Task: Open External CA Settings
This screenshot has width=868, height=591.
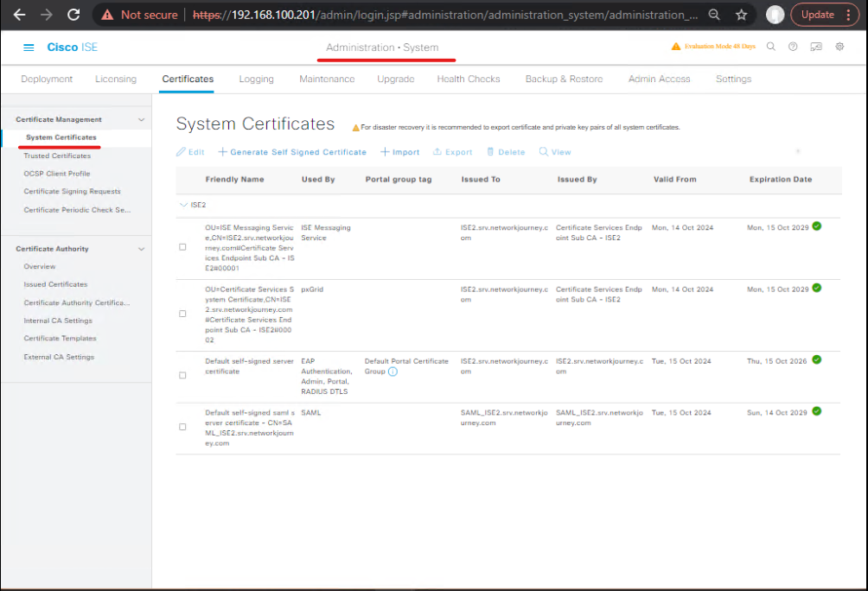Action: coord(59,358)
